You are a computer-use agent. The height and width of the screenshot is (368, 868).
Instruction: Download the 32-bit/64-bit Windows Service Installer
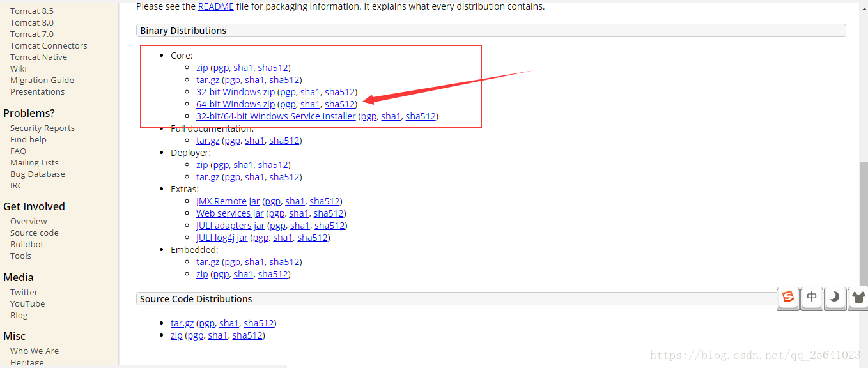(x=276, y=116)
